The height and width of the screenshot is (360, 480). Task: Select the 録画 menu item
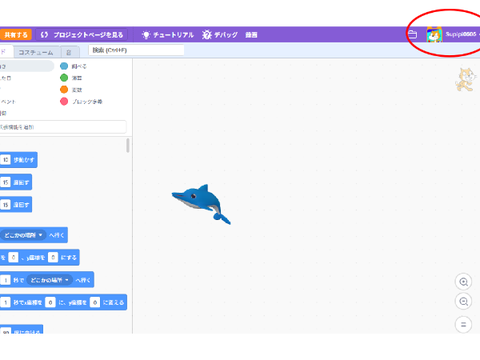pos(251,35)
